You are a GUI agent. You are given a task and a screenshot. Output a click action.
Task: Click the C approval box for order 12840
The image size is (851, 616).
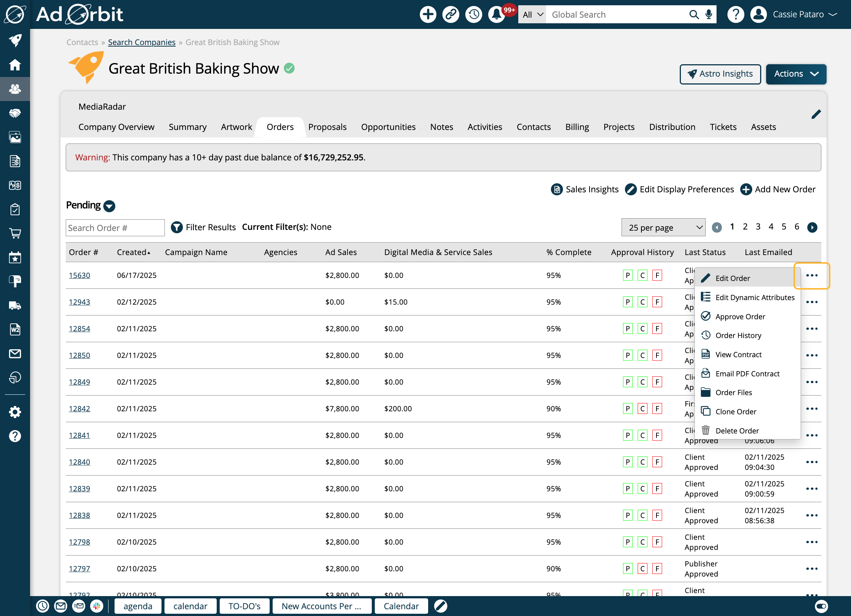pyautogui.click(x=642, y=462)
